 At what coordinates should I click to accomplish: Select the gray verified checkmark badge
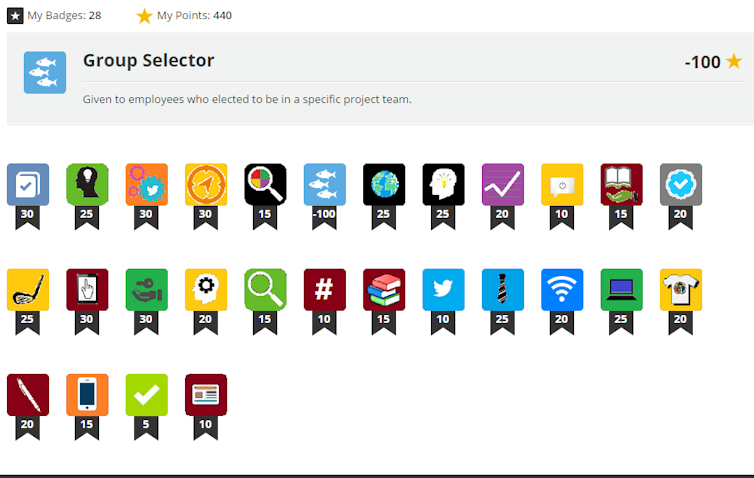tap(681, 184)
